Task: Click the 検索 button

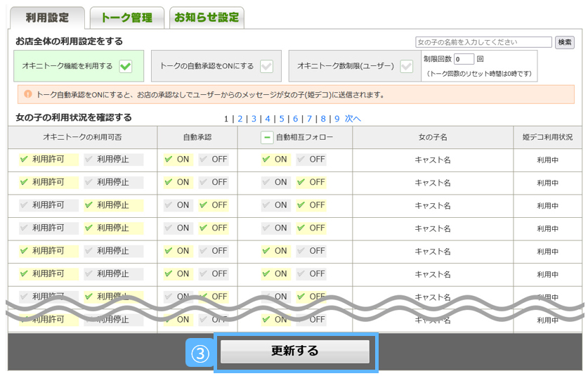Action: (564, 42)
